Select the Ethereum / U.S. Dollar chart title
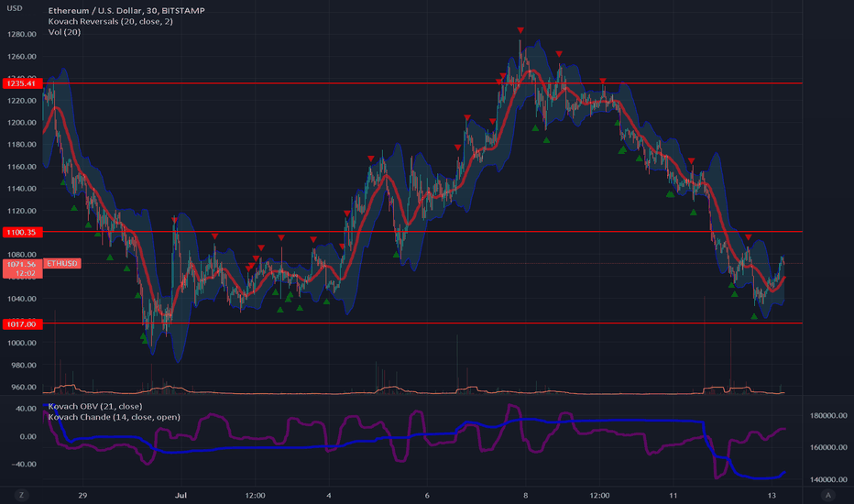 point(126,10)
